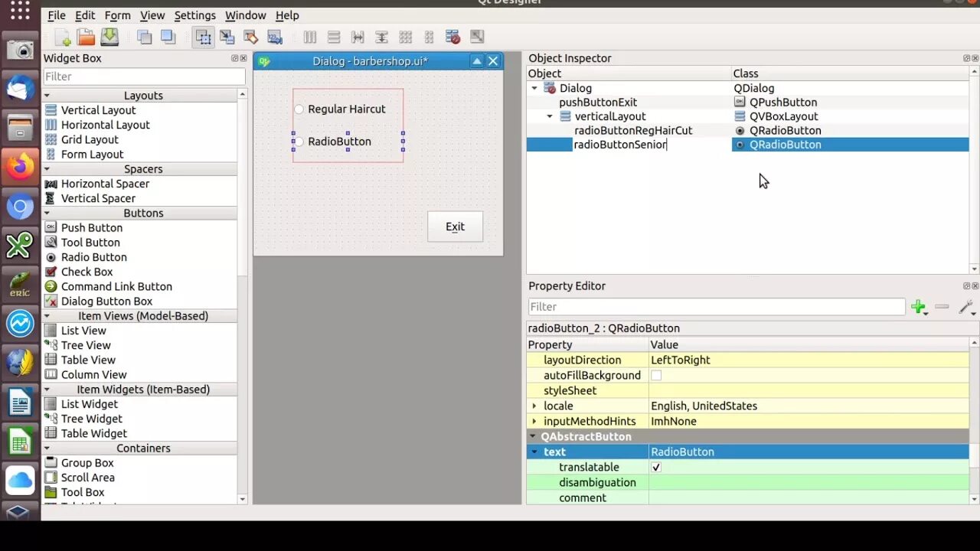Click the New form toolbar icon
This screenshot has height=551, width=980.
pyautogui.click(x=63, y=37)
